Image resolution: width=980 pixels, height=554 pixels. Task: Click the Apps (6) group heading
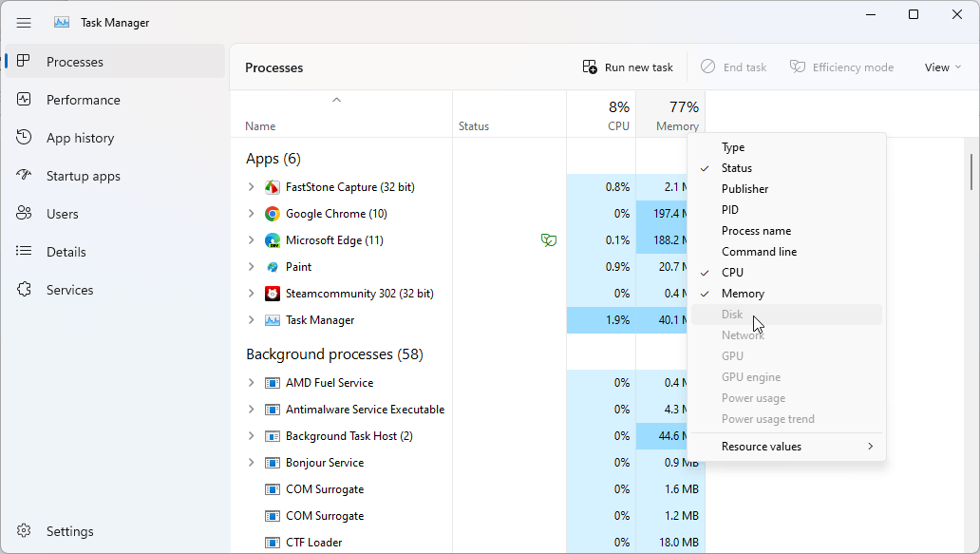pyautogui.click(x=273, y=159)
